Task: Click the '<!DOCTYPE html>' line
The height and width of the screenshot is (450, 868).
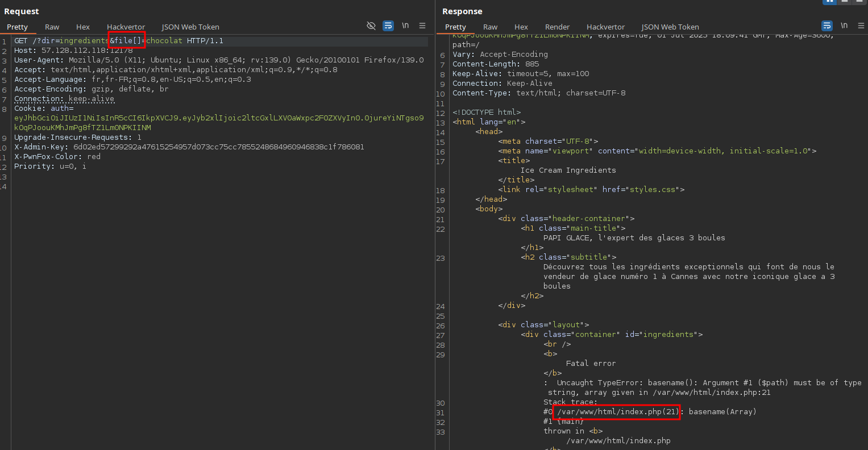Action: pyautogui.click(x=487, y=113)
